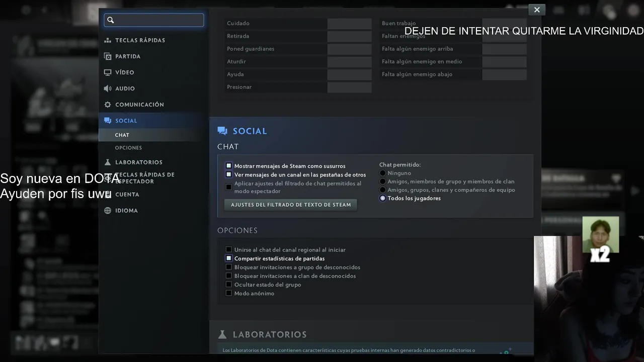
Task: Click the Comunicación gear icon
Action: (108, 105)
